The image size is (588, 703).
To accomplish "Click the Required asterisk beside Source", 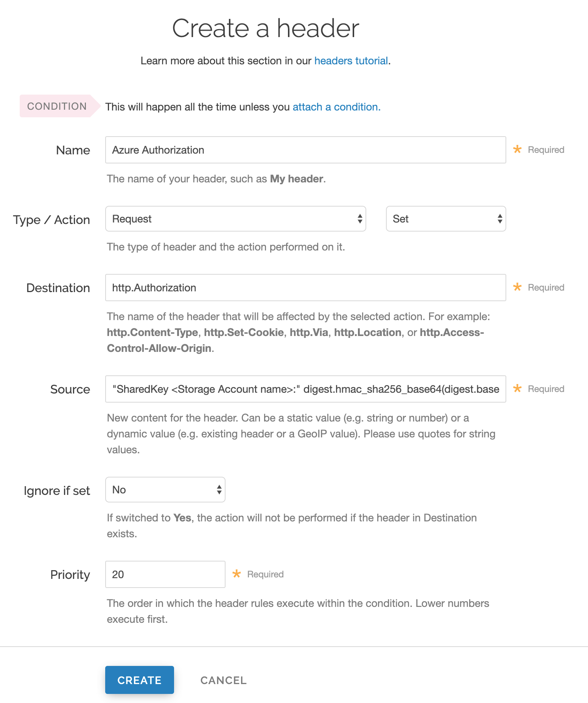I will coord(518,389).
